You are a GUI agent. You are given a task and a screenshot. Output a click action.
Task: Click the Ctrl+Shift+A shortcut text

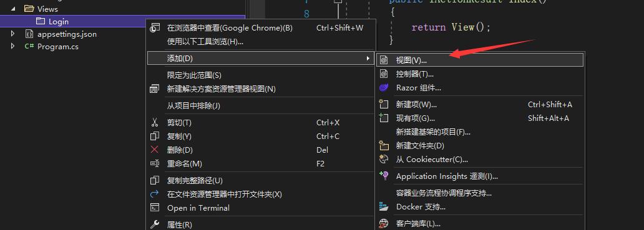pyautogui.click(x=550, y=105)
